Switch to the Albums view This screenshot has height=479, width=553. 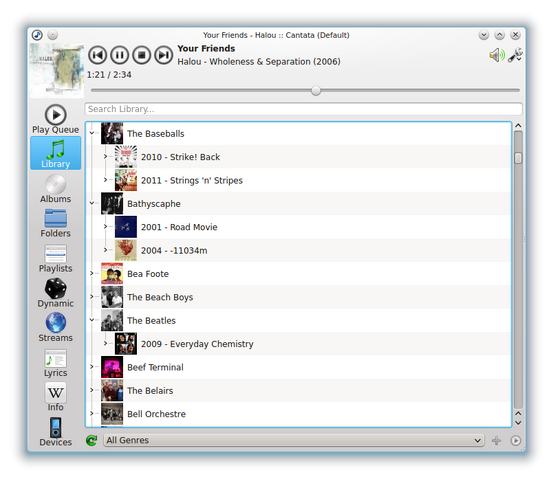55,189
